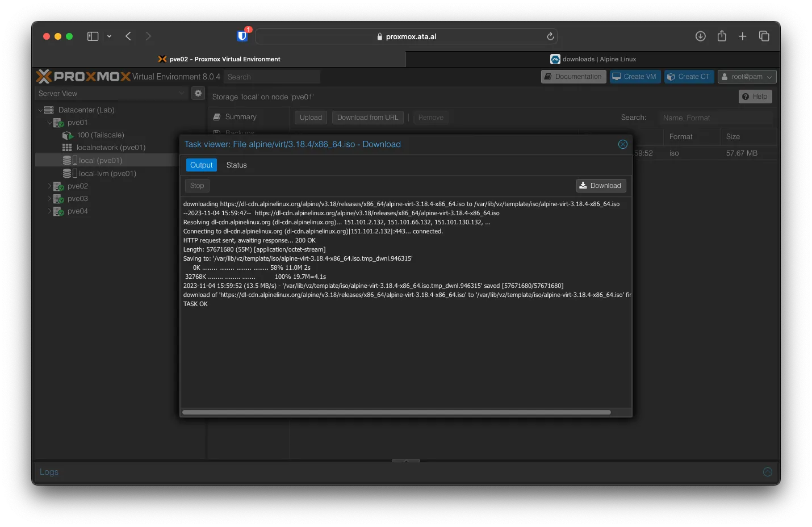This screenshot has width=812, height=527.
Task: Click horizontal scrollbar in task output
Action: (396, 412)
